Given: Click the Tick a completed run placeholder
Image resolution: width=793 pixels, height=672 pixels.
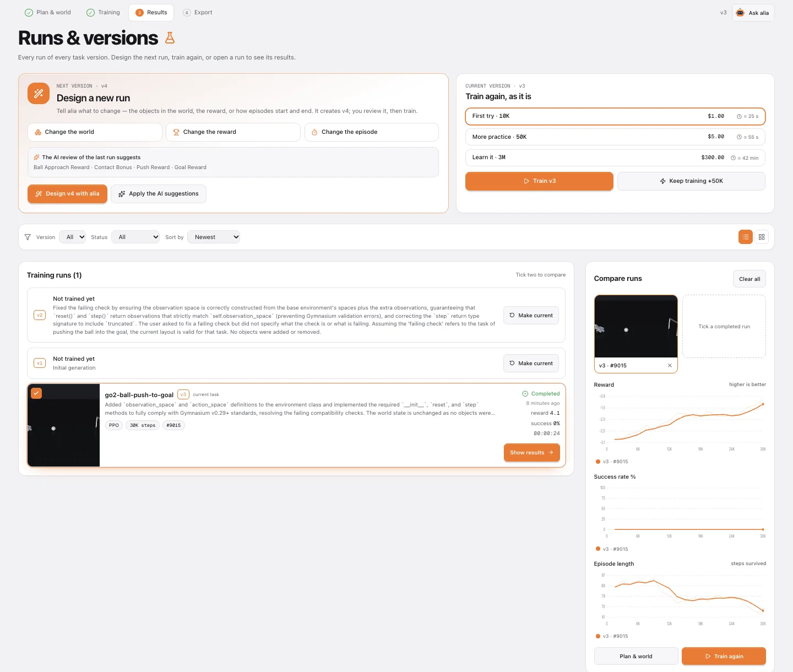Looking at the screenshot, I should coord(724,327).
